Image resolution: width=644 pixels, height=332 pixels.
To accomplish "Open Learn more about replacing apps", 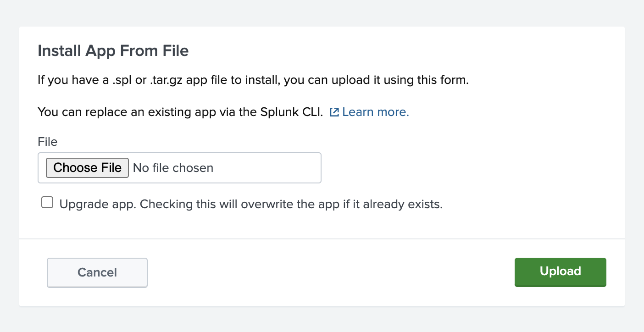I will (375, 111).
